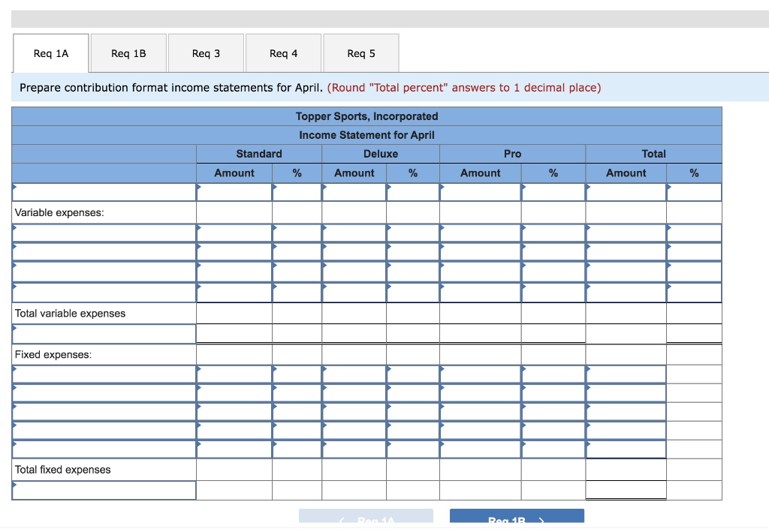Viewport: 769px width, 532px height.
Task: Click Pro Amount in first fixed expense row
Action: [x=481, y=374]
